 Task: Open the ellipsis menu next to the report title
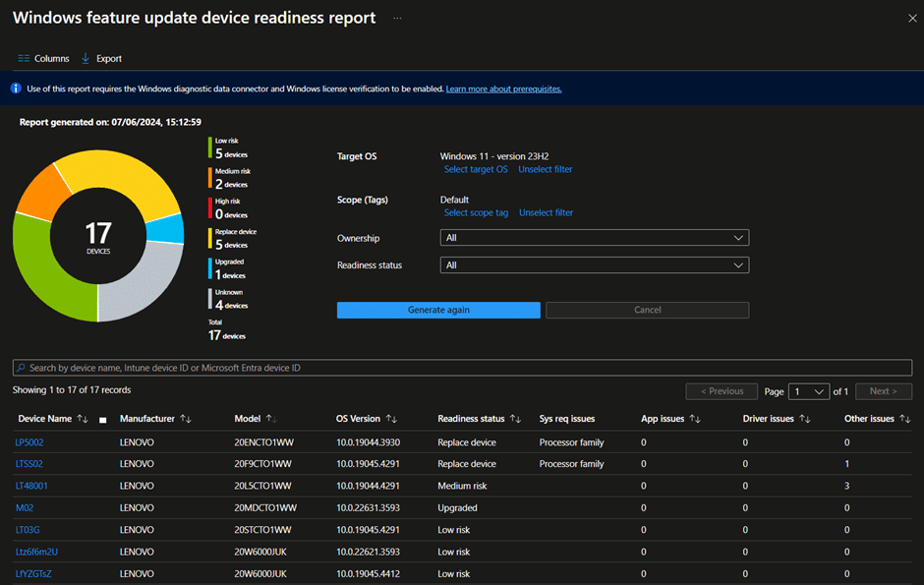point(398,19)
